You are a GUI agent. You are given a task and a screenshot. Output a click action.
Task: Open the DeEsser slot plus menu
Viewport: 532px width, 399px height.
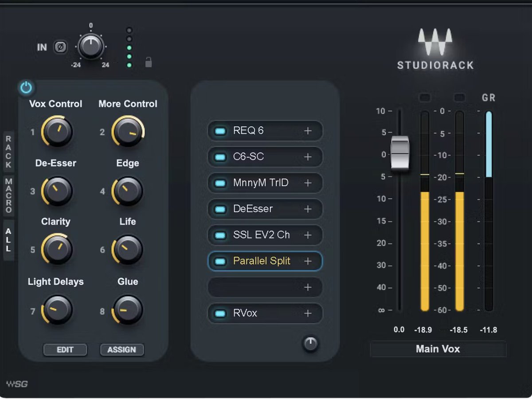[308, 209]
